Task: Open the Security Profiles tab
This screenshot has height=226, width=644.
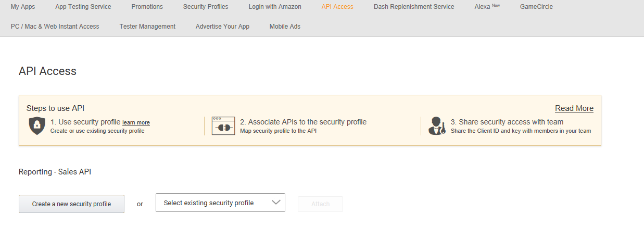Action: click(x=206, y=7)
